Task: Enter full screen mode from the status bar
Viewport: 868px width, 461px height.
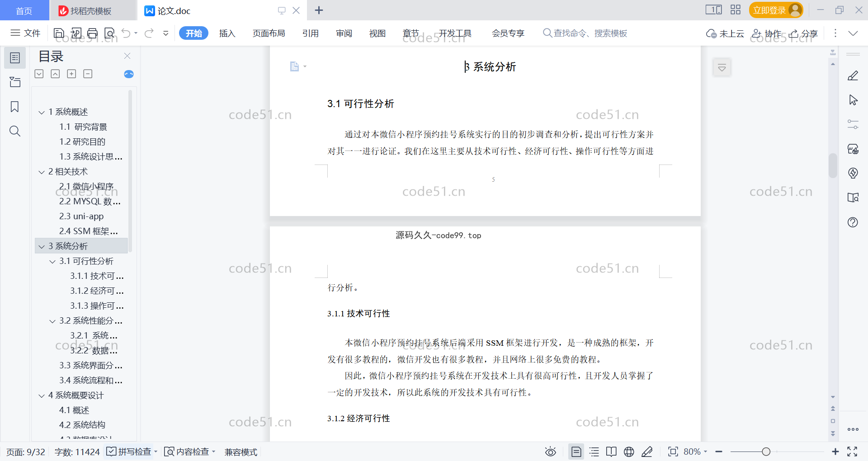Action: tap(852, 452)
